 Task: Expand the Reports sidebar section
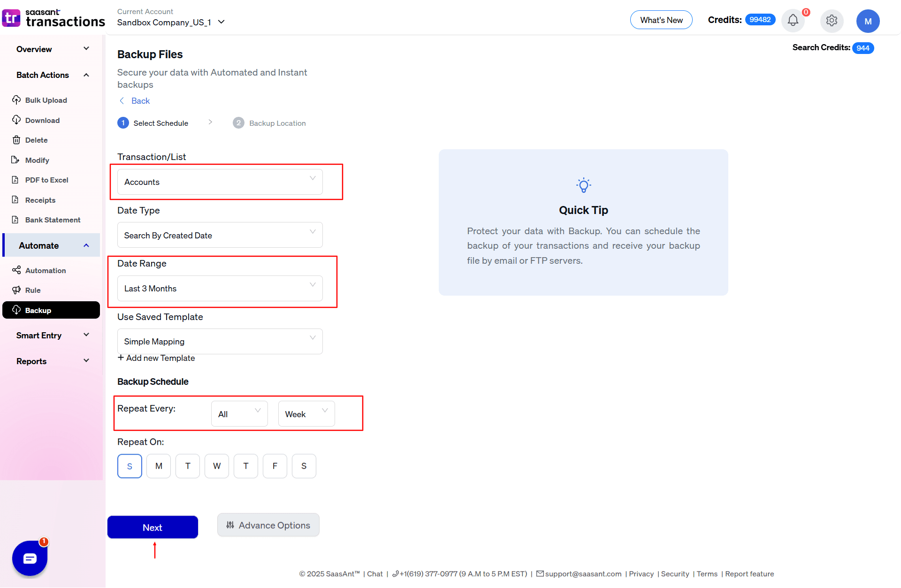[52, 361]
